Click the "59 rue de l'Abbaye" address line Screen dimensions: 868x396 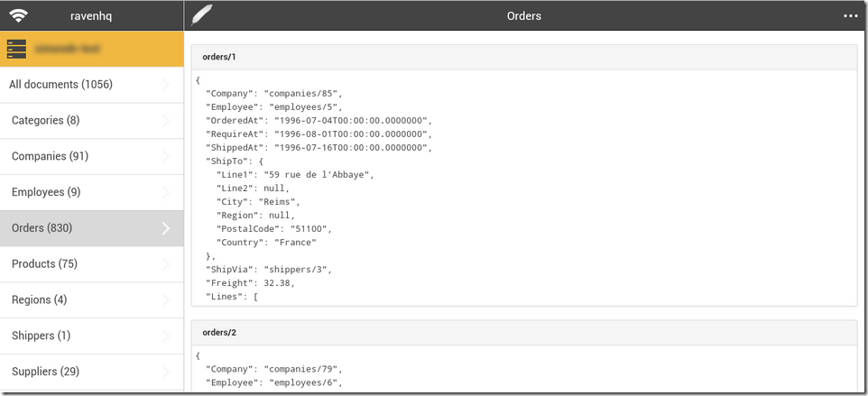[295, 175]
